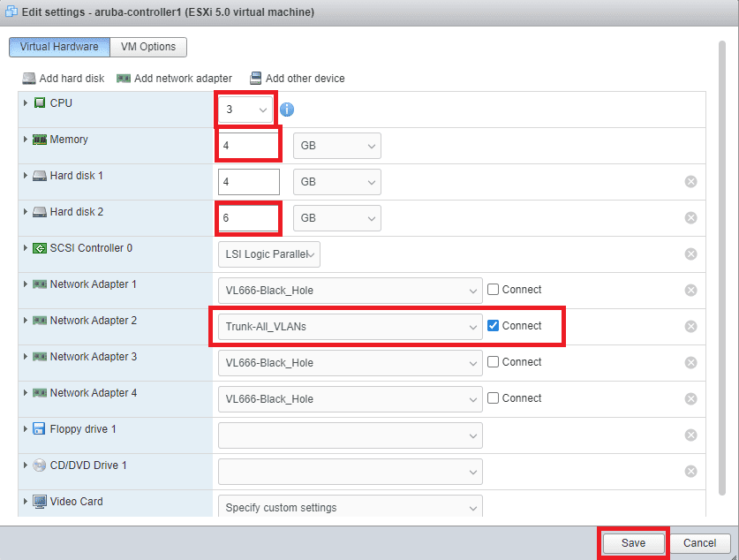Screen dimensions: 739x560
Task: Click the Add hard disk icon
Action: pyautogui.click(x=29, y=79)
